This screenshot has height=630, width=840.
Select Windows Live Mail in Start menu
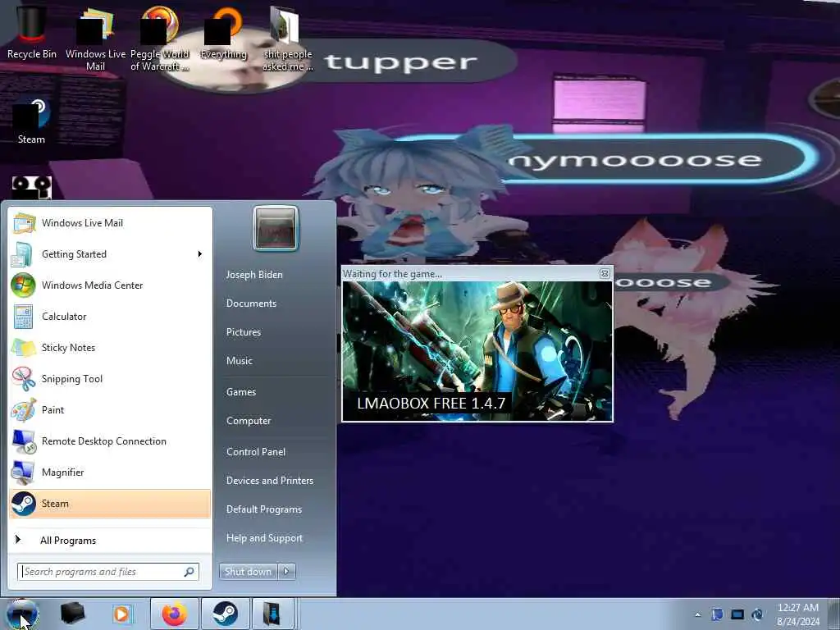(x=110, y=223)
